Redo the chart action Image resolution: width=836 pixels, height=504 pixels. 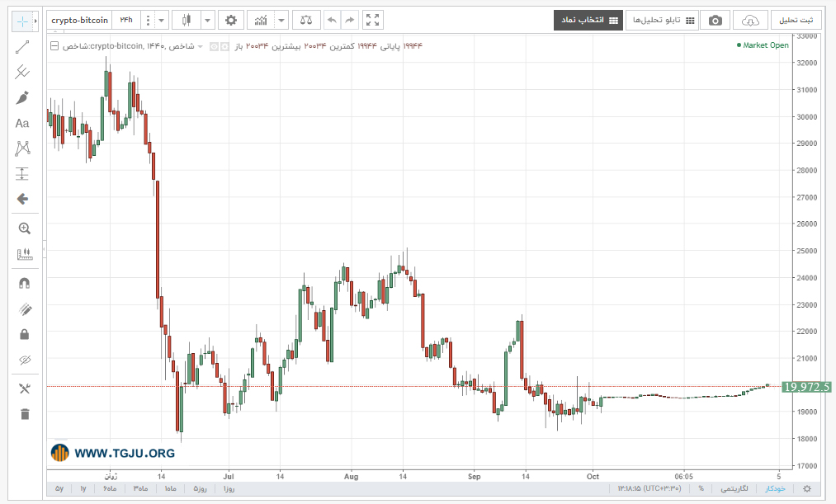pos(349,21)
